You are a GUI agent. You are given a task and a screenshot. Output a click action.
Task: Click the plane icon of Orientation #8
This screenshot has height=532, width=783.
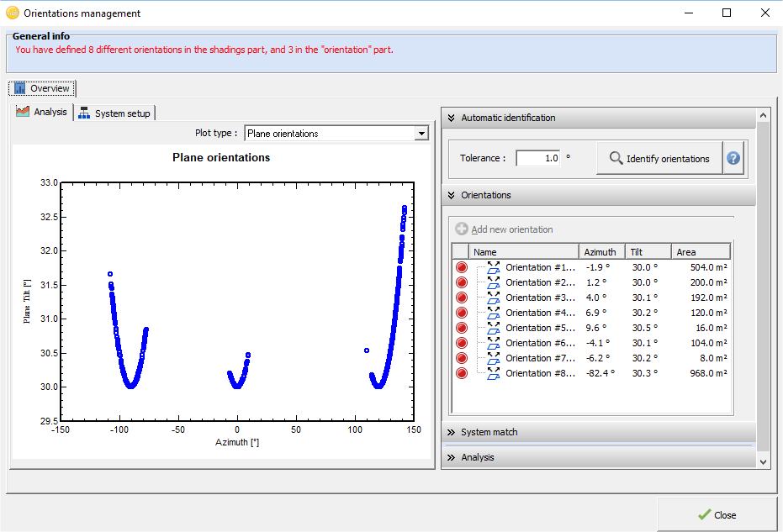pyautogui.click(x=494, y=373)
